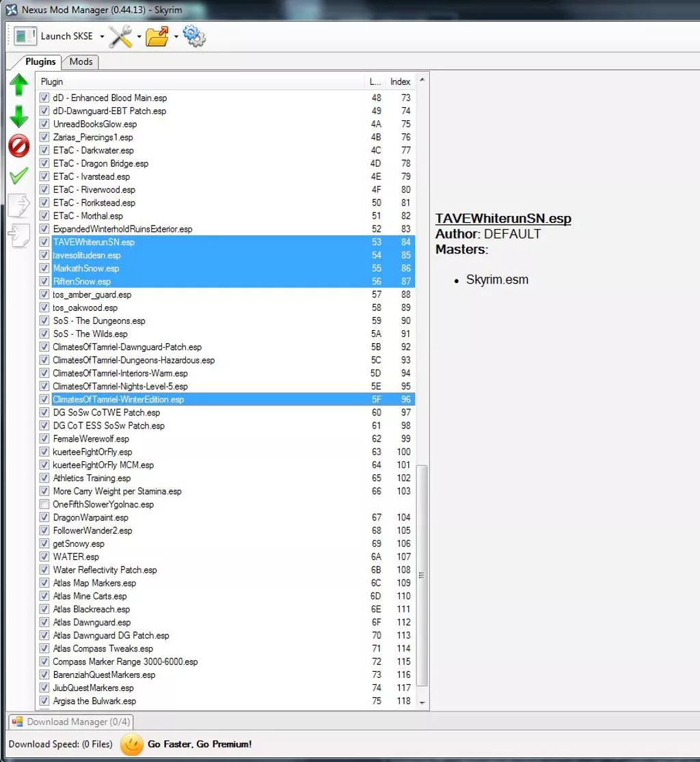The width and height of the screenshot is (700, 762).
Task: Switch to the Mods tab
Action: pyautogui.click(x=81, y=62)
